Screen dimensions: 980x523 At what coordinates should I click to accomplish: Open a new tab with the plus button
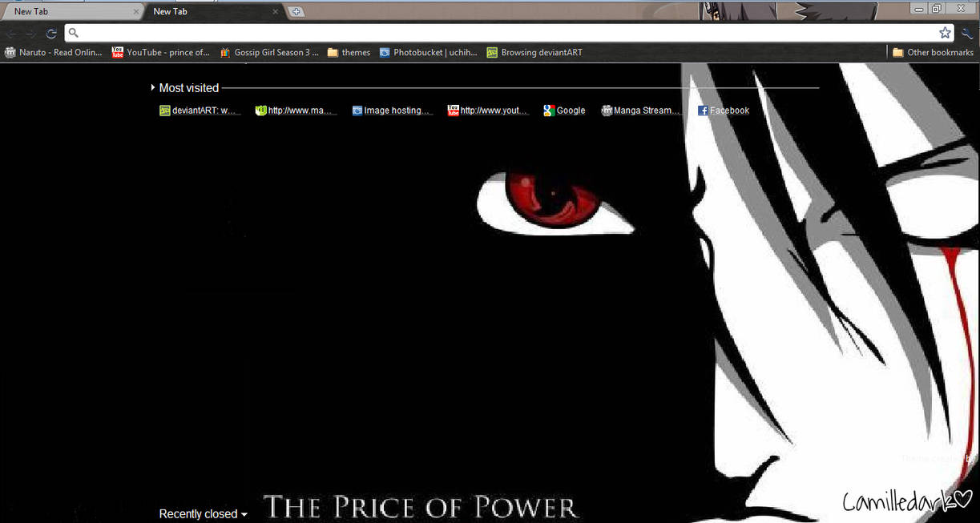pyautogui.click(x=296, y=11)
